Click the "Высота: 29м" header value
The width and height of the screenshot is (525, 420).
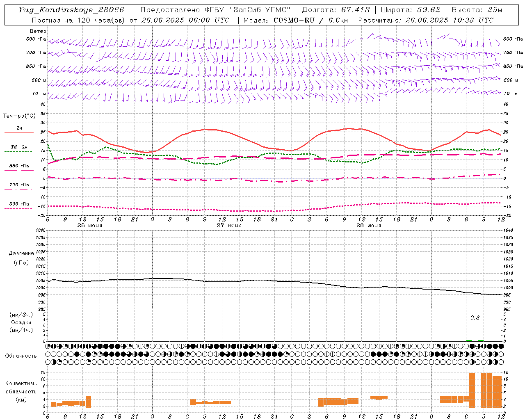(x=477, y=10)
